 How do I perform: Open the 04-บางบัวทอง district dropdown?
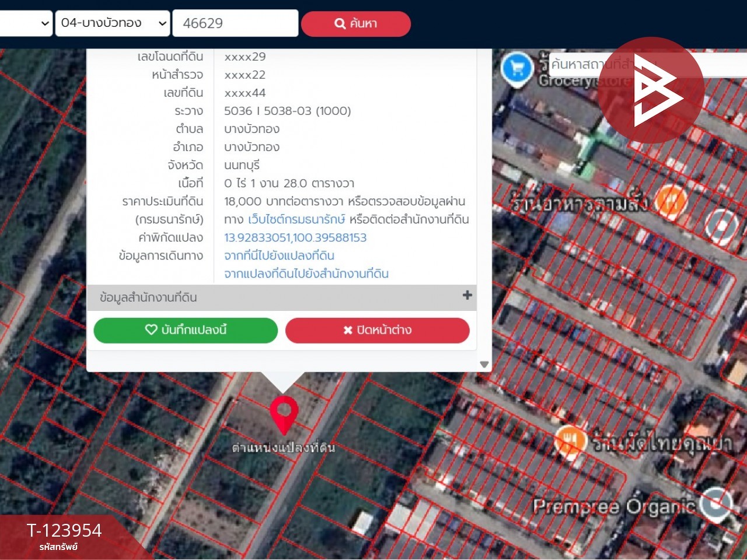pos(113,23)
